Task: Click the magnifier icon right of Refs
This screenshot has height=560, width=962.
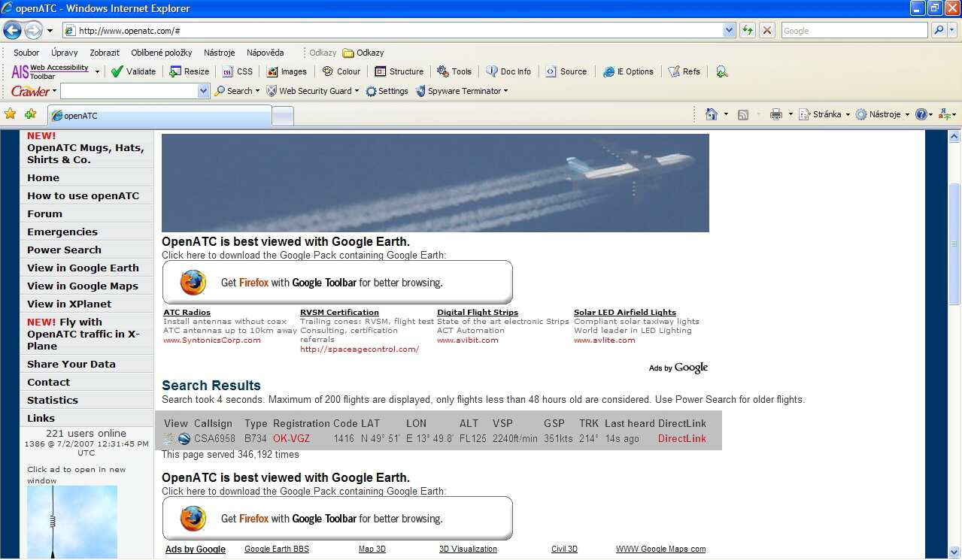Action: [722, 71]
